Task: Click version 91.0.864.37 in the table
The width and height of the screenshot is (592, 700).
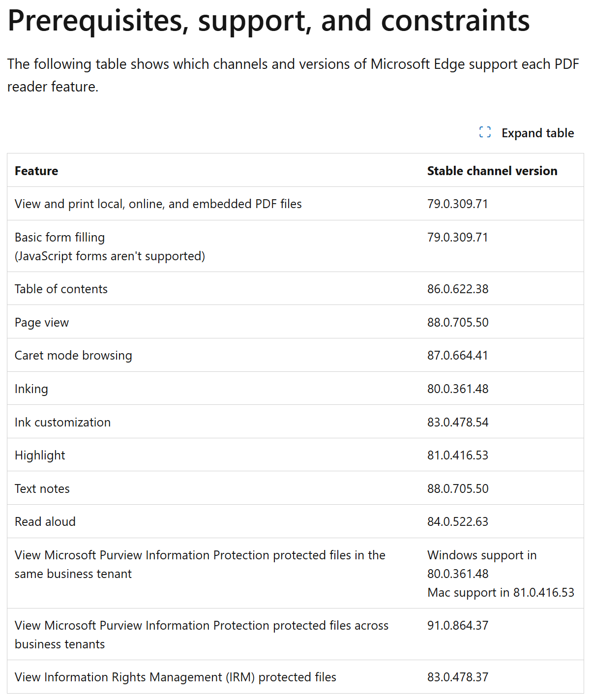Action: [457, 626]
